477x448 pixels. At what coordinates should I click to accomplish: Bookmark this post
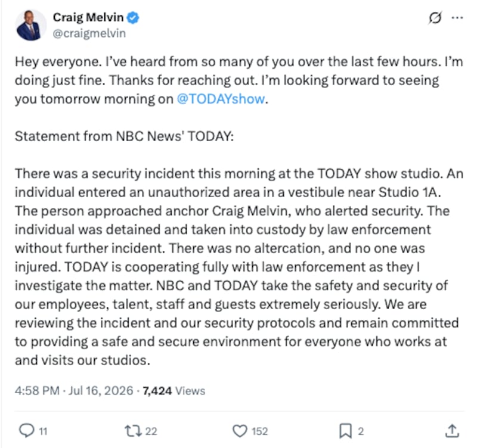point(346,431)
